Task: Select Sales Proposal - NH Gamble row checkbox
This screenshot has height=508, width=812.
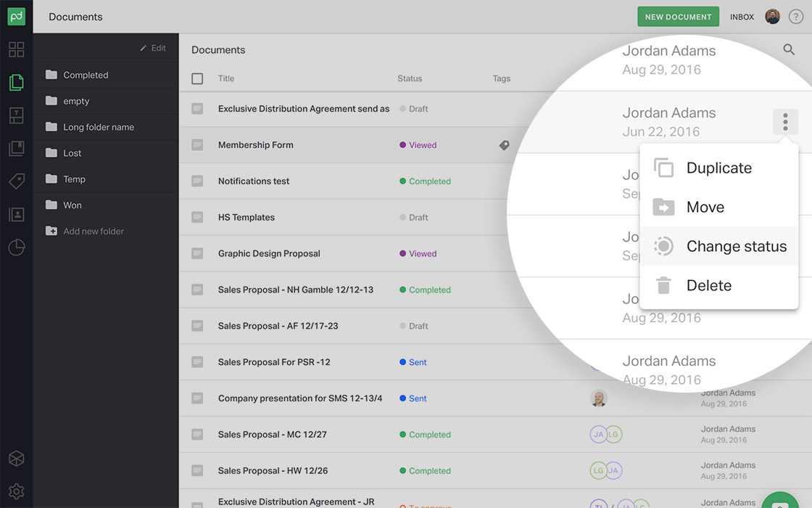Action: pos(197,290)
